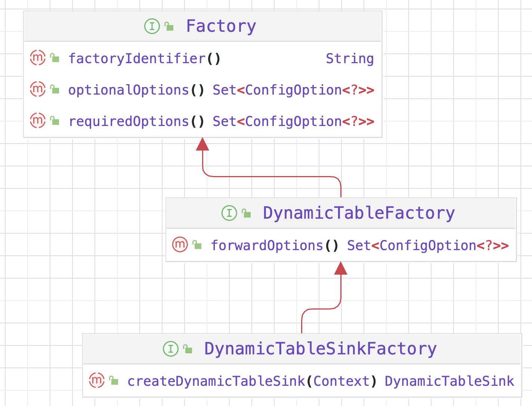
Task: Click the DynamicTableSink return type
Action: 449,381
